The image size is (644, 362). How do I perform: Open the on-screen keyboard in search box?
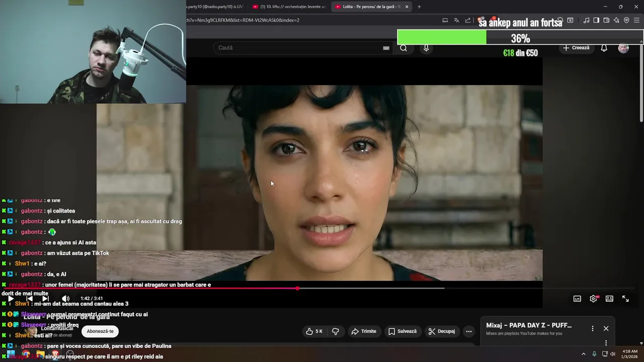tap(386, 48)
